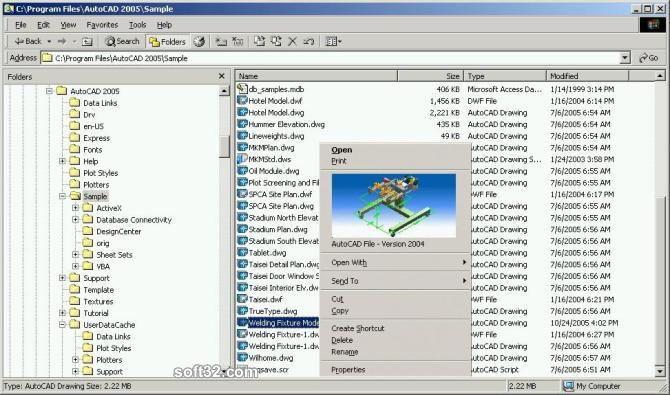Sort files by the Size column header
Screen dimensions: 670x395
pos(431,76)
